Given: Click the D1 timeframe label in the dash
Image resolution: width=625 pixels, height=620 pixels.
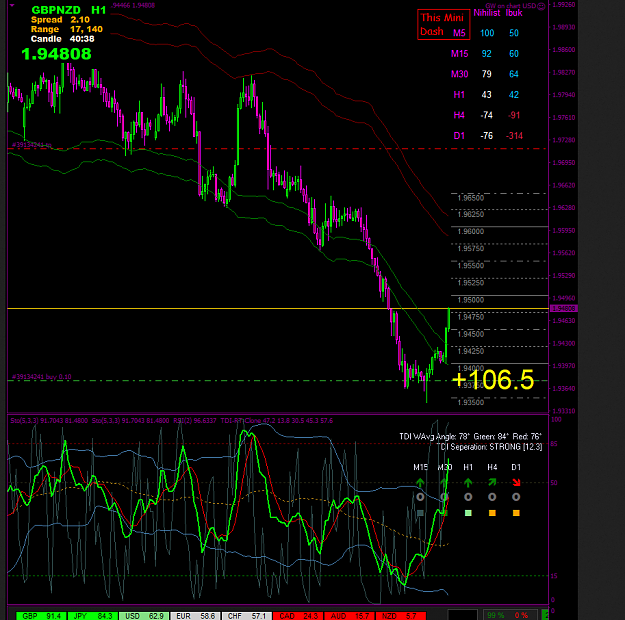Looking at the screenshot, I should click(459, 136).
